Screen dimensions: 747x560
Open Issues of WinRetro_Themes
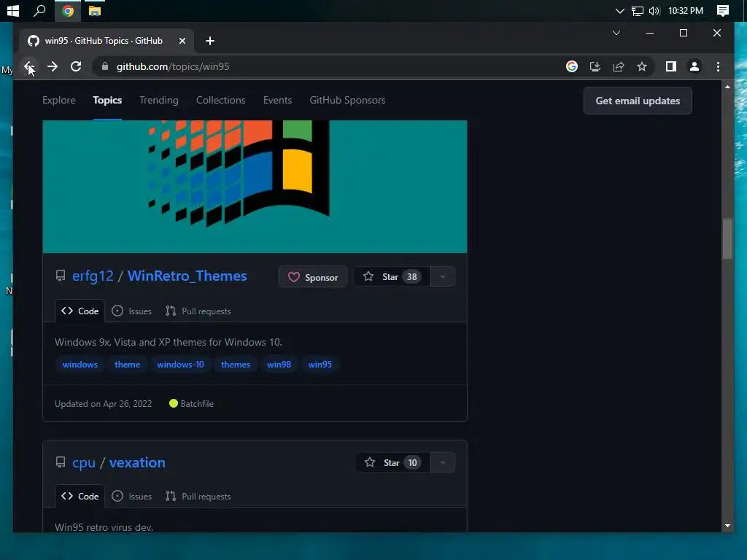pyautogui.click(x=131, y=311)
